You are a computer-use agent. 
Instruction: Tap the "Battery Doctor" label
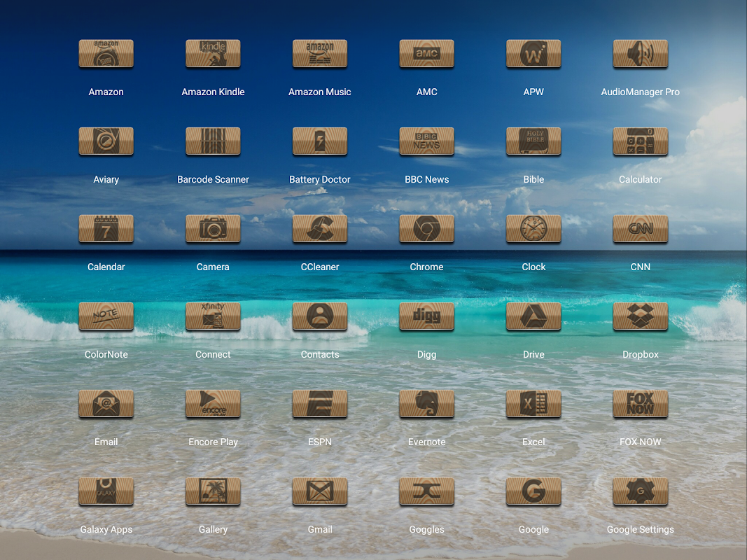pyautogui.click(x=320, y=179)
